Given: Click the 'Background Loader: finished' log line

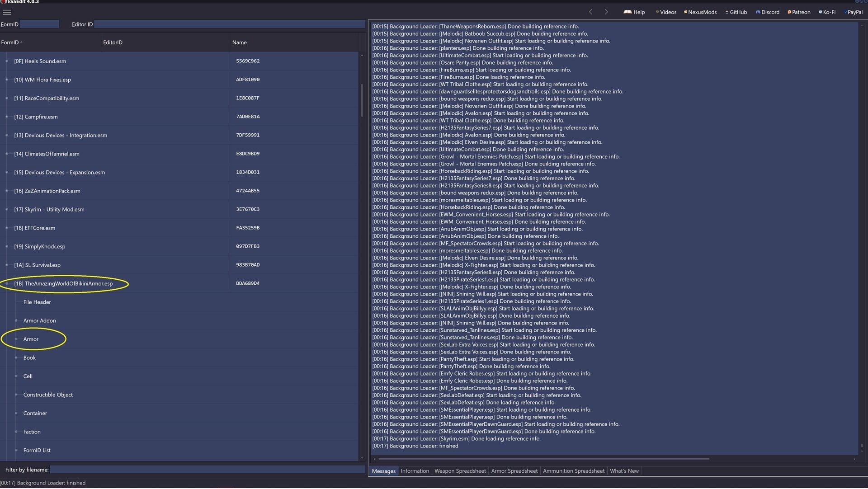Looking at the screenshot, I should 415,446.
